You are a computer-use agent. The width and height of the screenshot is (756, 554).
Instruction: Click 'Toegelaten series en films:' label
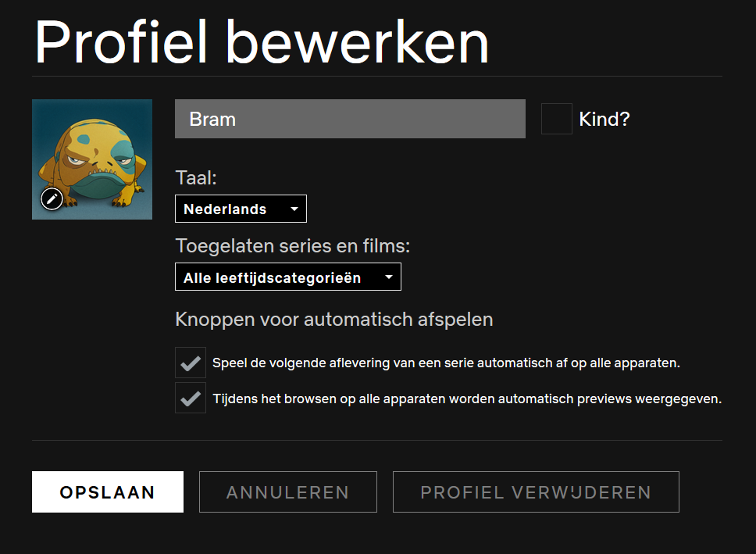[x=293, y=246]
